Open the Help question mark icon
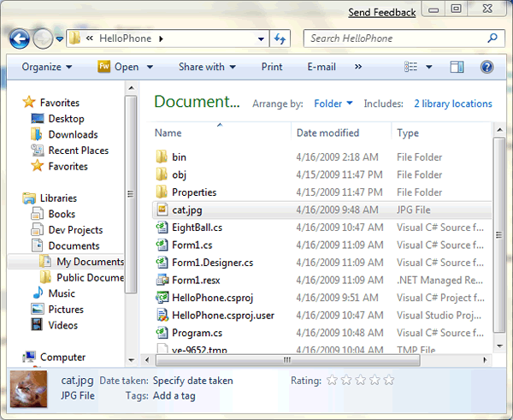This screenshot has width=513, height=420. pyautogui.click(x=486, y=67)
